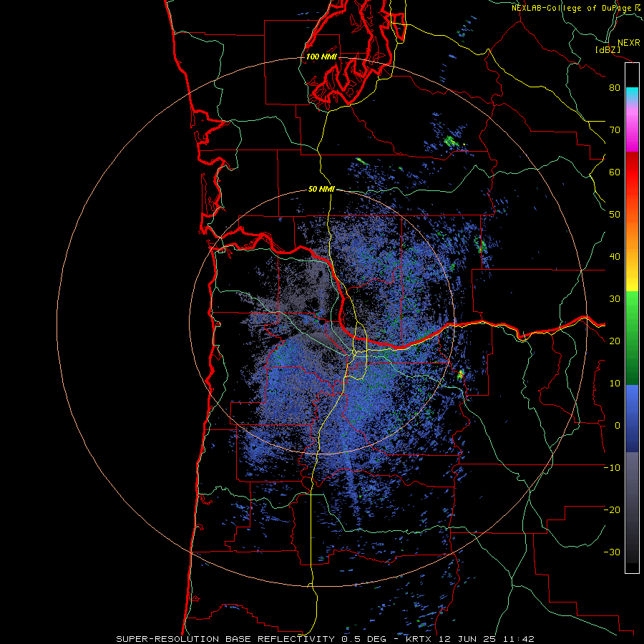Click the 40 value on the dBZ scale

[x=615, y=257]
